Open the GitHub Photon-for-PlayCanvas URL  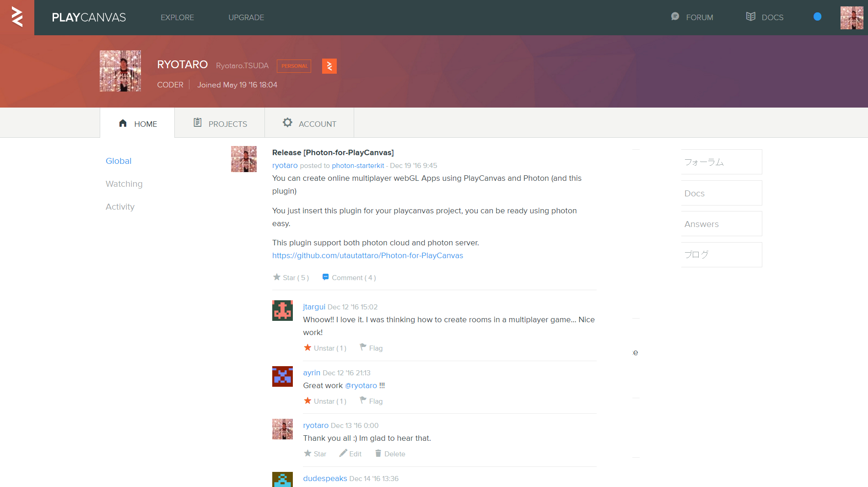[367, 255]
